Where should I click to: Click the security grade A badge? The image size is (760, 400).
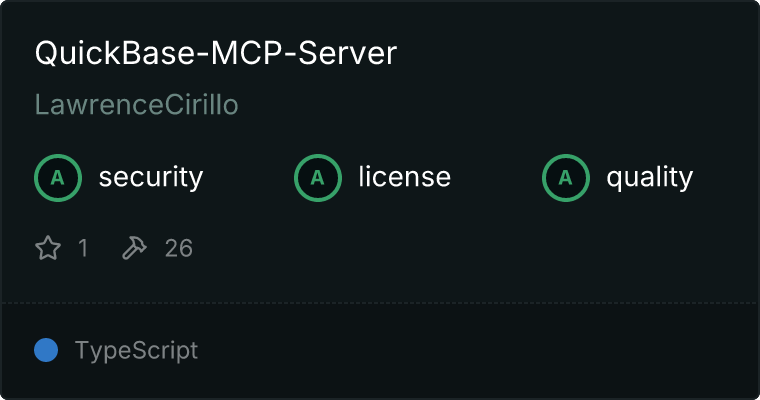[x=58, y=178]
